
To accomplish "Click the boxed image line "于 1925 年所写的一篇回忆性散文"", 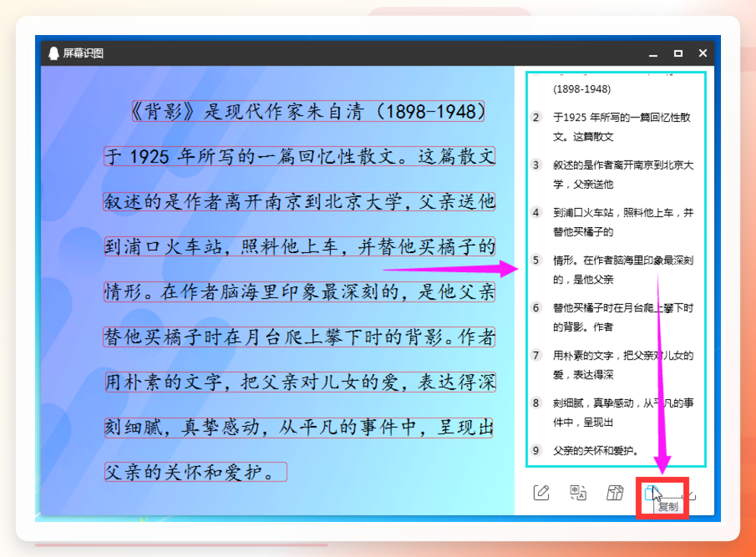I will pyautogui.click(x=300, y=156).
